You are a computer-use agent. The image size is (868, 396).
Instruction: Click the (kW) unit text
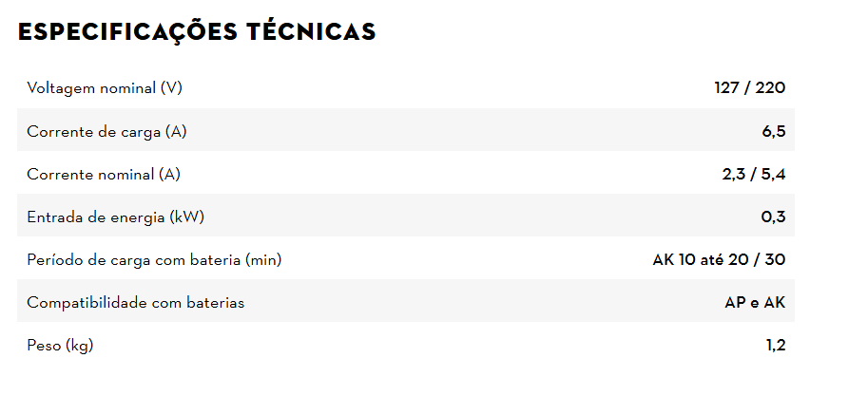click(x=187, y=217)
